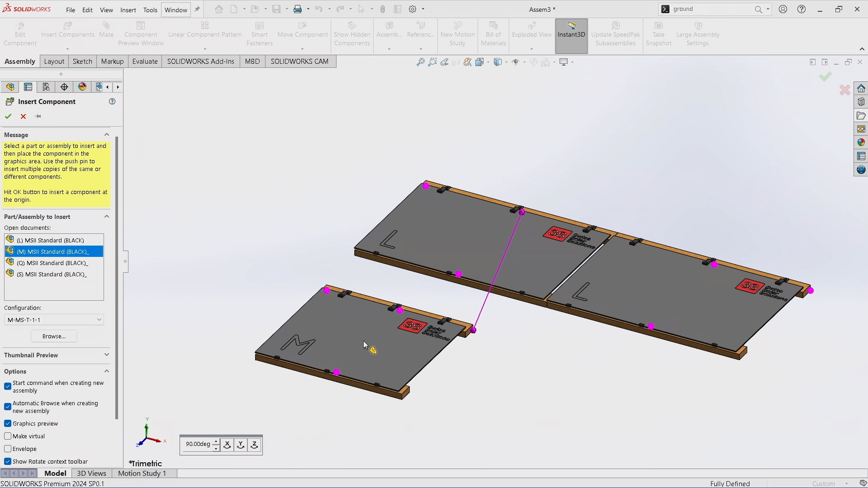Collapse the Message section

(x=106, y=135)
